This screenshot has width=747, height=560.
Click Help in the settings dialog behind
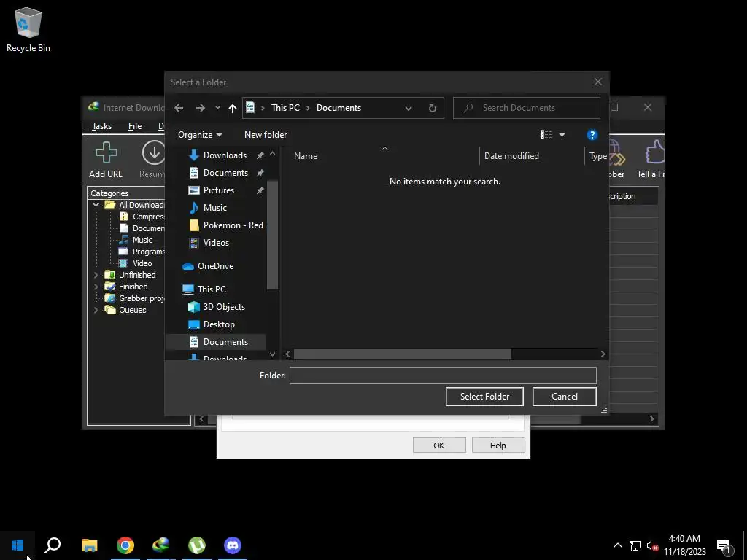click(x=498, y=446)
